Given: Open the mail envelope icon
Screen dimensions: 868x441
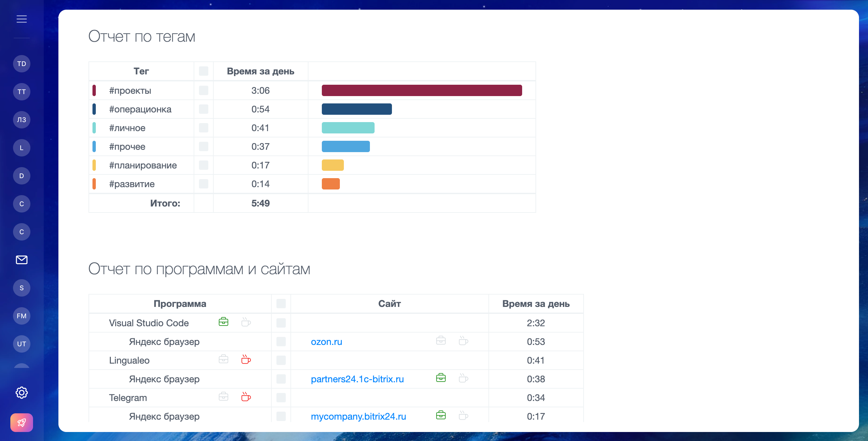Looking at the screenshot, I should 22,260.
